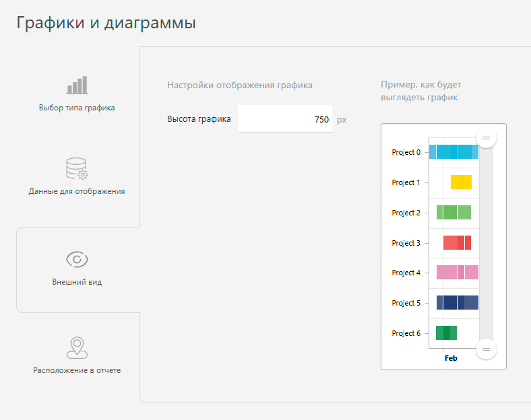Click the 'Project 6' axis label

406,333
